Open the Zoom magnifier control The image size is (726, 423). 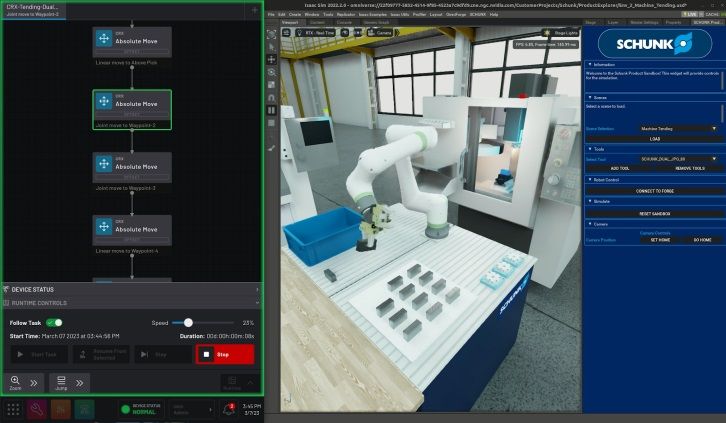click(15, 382)
